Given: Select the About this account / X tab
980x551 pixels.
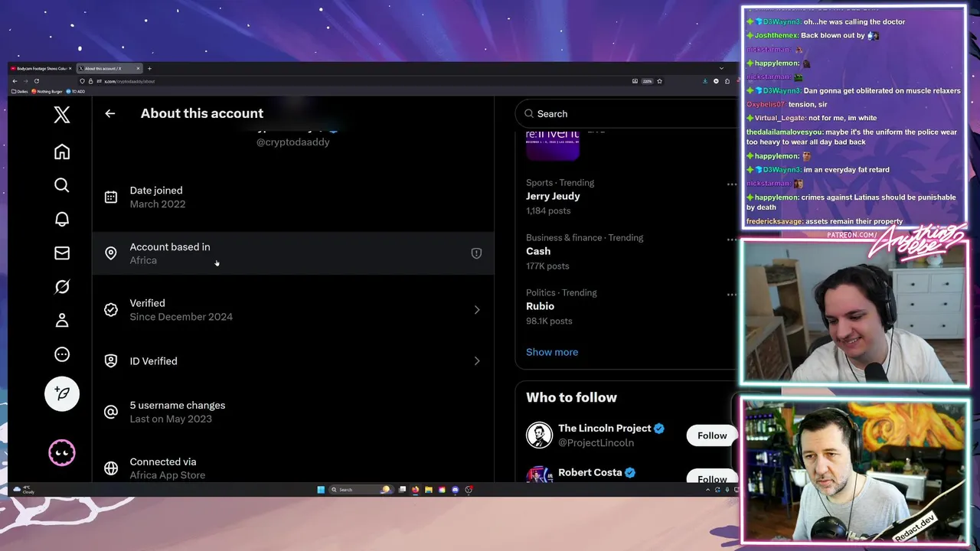Looking at the screenshot, I should [109, 68].
